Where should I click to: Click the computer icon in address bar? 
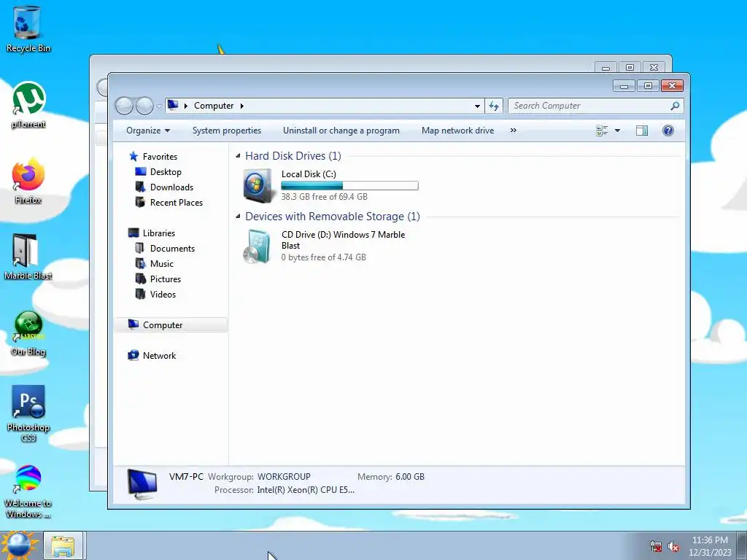click(x=173, y=105)
